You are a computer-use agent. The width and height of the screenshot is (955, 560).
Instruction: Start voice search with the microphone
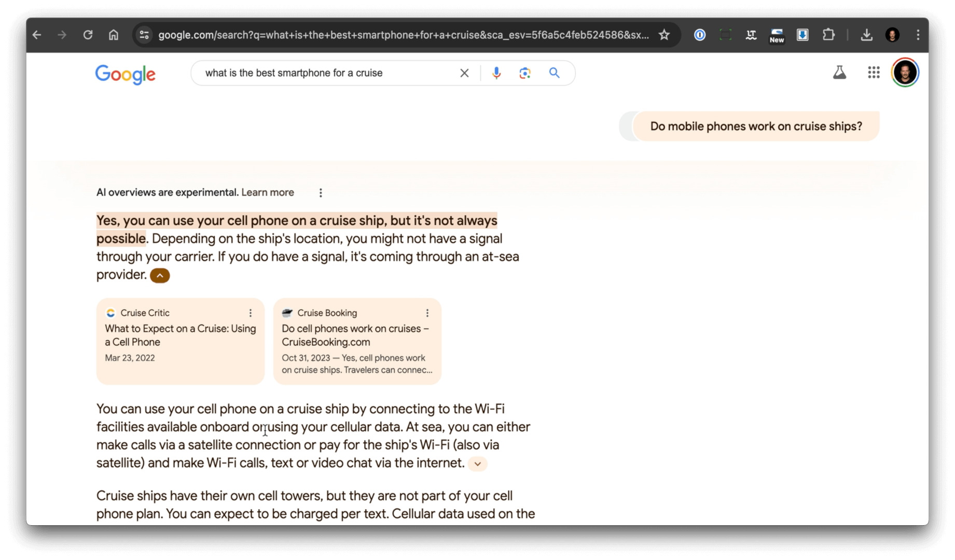(496, 73)
